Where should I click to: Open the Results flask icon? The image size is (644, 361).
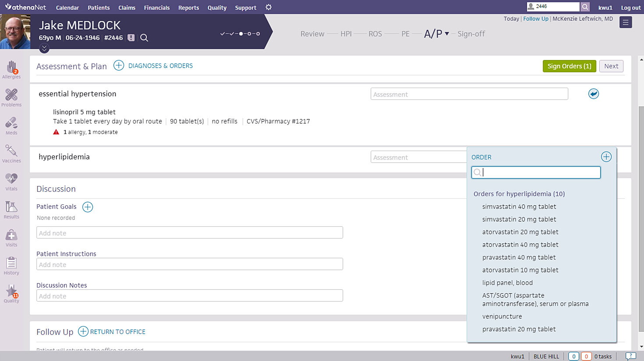(11, 207)
